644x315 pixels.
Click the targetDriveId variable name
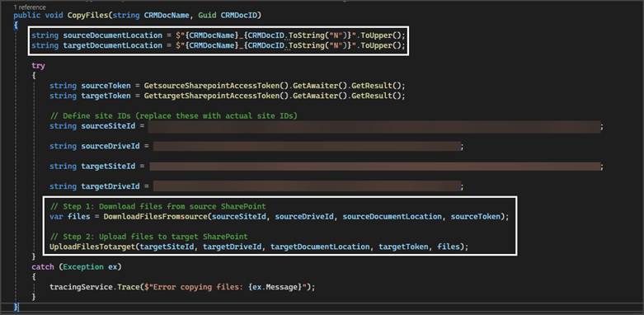click(110, 186)
